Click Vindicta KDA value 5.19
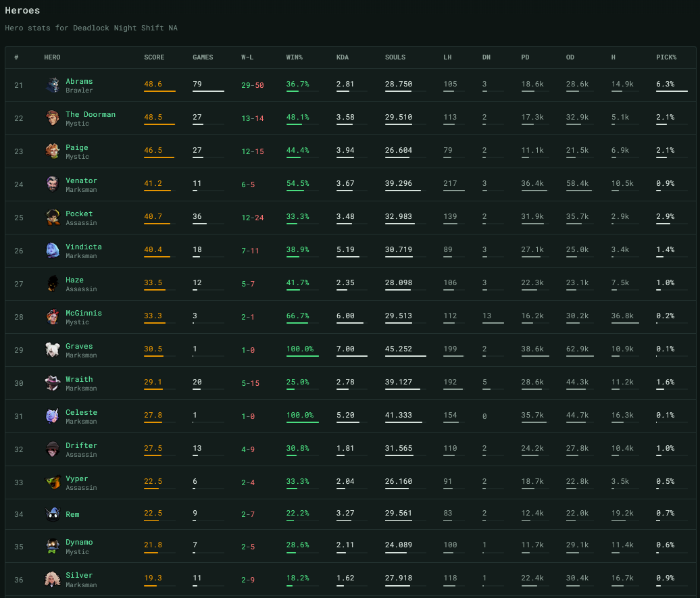Image resolution: width=700 pixels, height=598 pixels. pyautogui.click(x=345, y=249)
